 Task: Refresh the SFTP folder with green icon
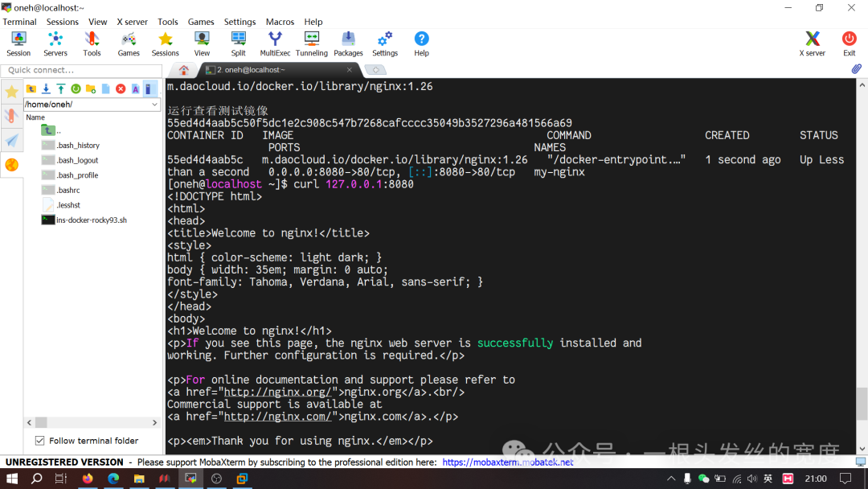coord(76,88)
